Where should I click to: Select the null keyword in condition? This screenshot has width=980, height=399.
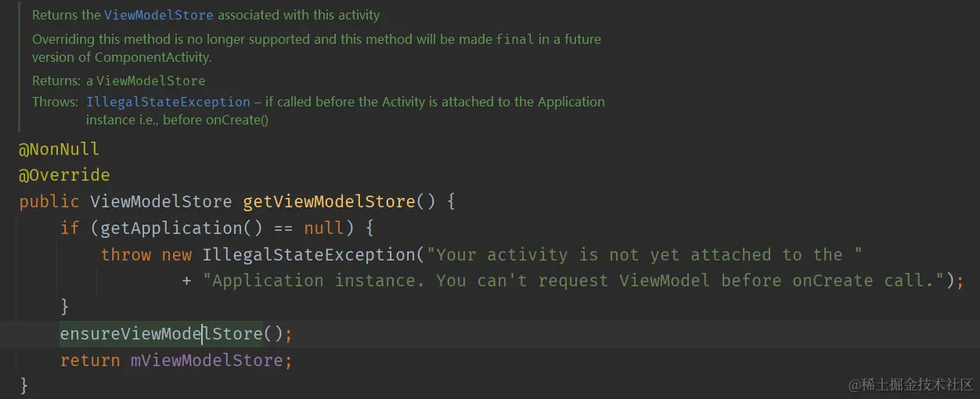pyautogui.click(x=324, y=228)
